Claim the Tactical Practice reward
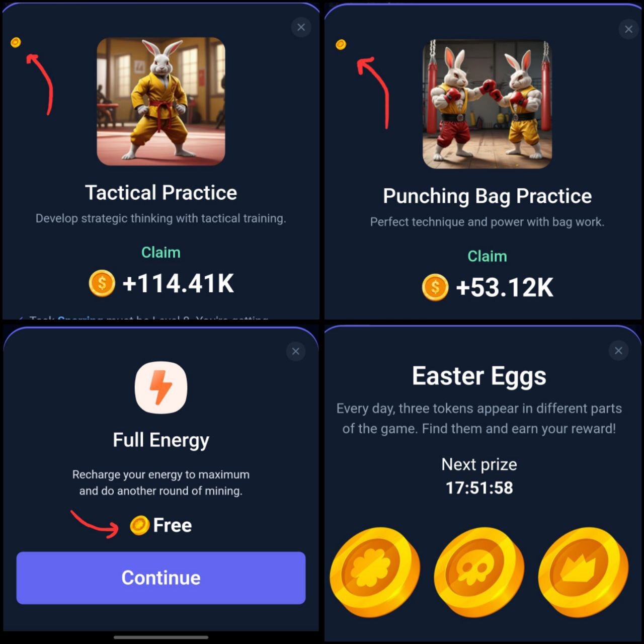This screenshot has height=644, width=644. (161, 252)
